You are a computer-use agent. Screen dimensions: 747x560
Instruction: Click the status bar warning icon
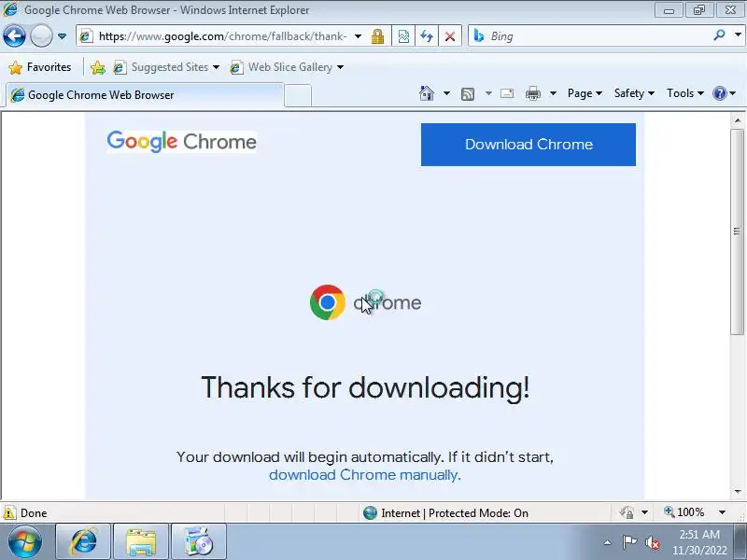[x=9, y=512]
